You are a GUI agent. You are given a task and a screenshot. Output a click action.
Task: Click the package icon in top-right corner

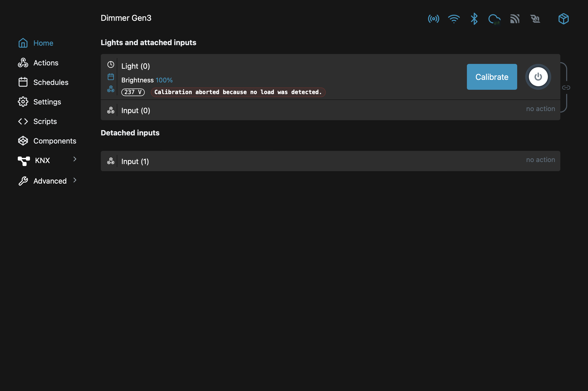563,19
